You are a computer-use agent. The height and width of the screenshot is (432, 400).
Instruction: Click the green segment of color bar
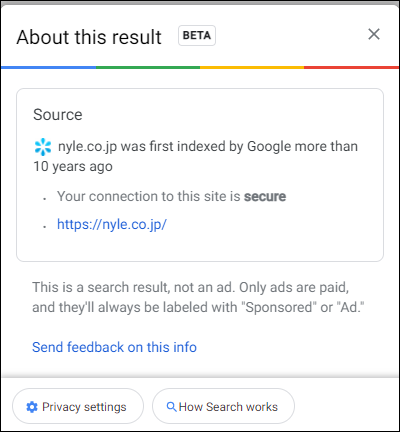click(148, 67)
